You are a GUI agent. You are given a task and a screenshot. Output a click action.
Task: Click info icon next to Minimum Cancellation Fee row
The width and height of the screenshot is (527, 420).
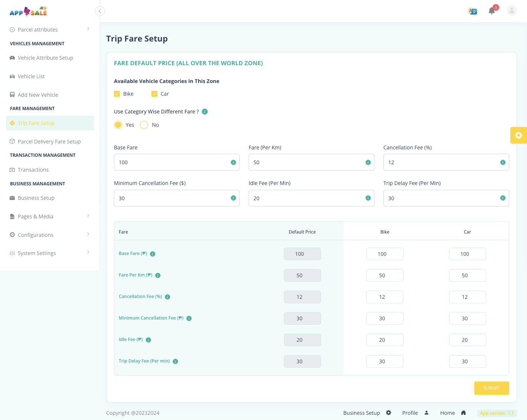pos(189,318)
